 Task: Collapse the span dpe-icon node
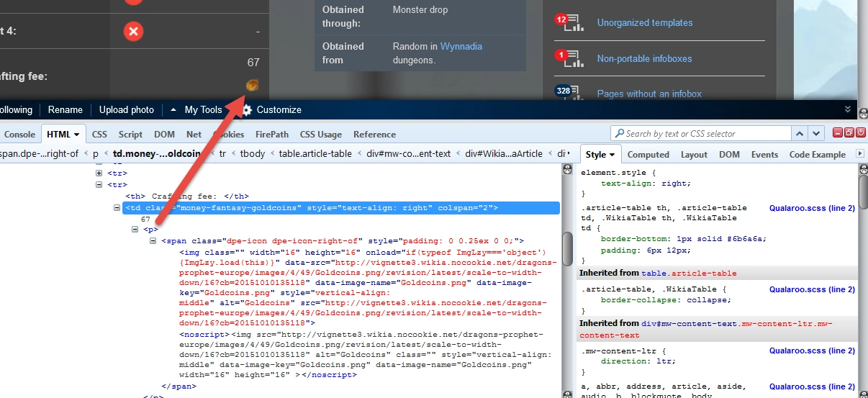(153, 241)
